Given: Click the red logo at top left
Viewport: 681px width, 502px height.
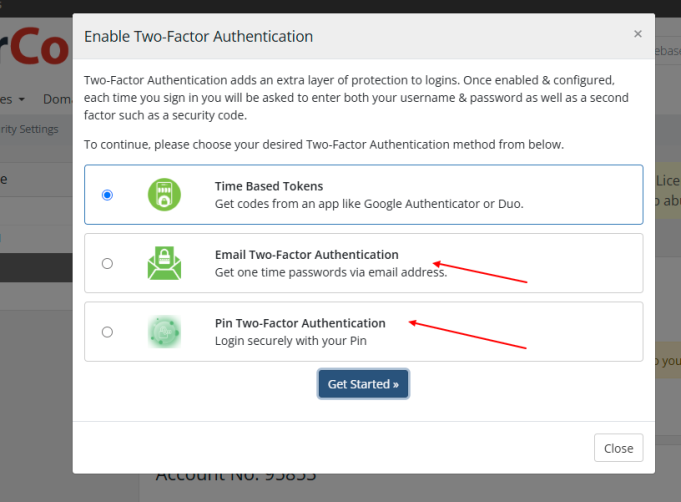Looking at the screenshot, I should coord(35,46).
